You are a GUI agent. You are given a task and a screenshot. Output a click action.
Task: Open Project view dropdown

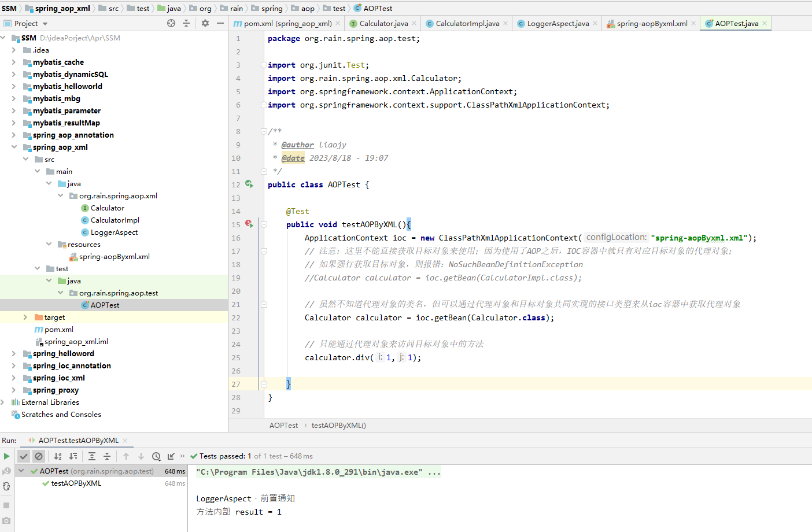45,24
